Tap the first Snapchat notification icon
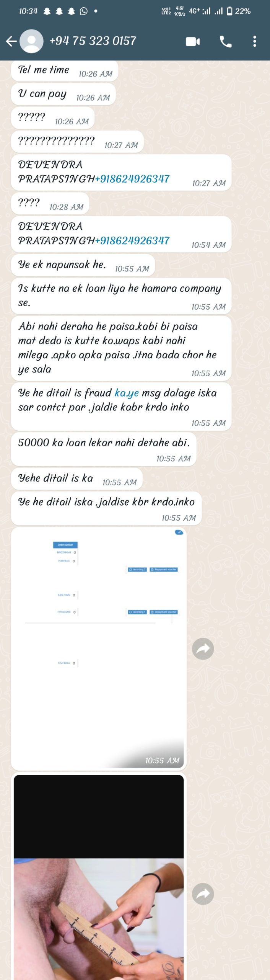Image resolution: width=270 pixels, height=980 pixels. point(47,11)
